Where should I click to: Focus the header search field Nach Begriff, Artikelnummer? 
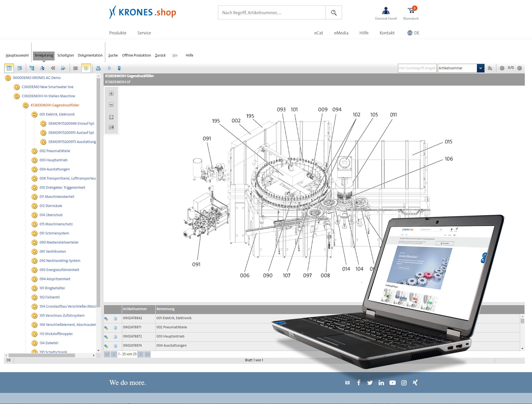272,12
